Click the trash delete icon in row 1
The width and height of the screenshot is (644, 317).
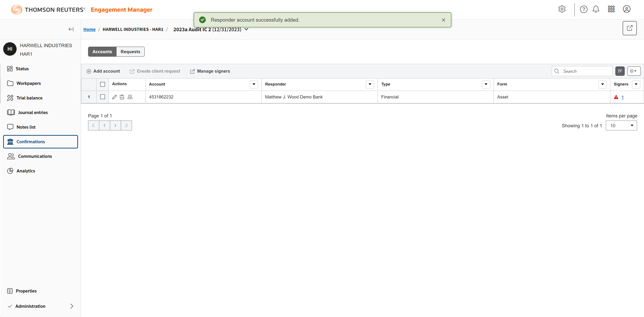click(x=122, y=97)
